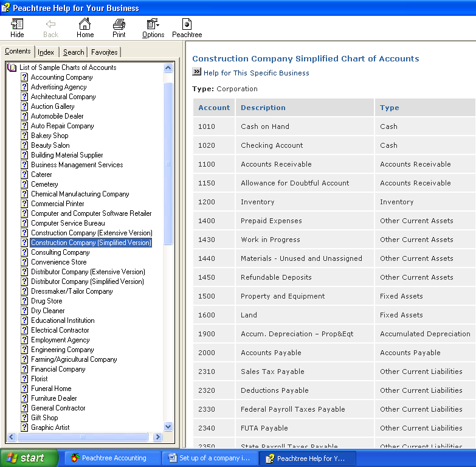Click Business Management Services topic icon

click(x=24, y=165)
